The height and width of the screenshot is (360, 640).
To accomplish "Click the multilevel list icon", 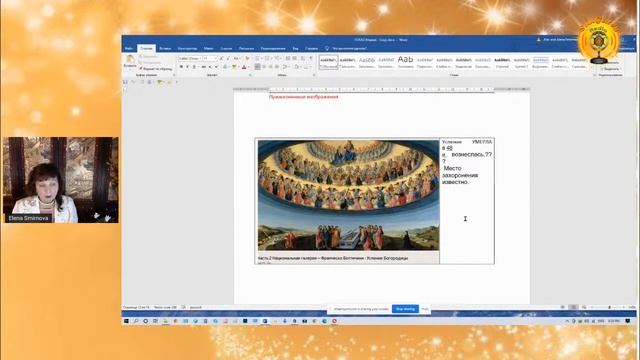I will pos(277,58).
